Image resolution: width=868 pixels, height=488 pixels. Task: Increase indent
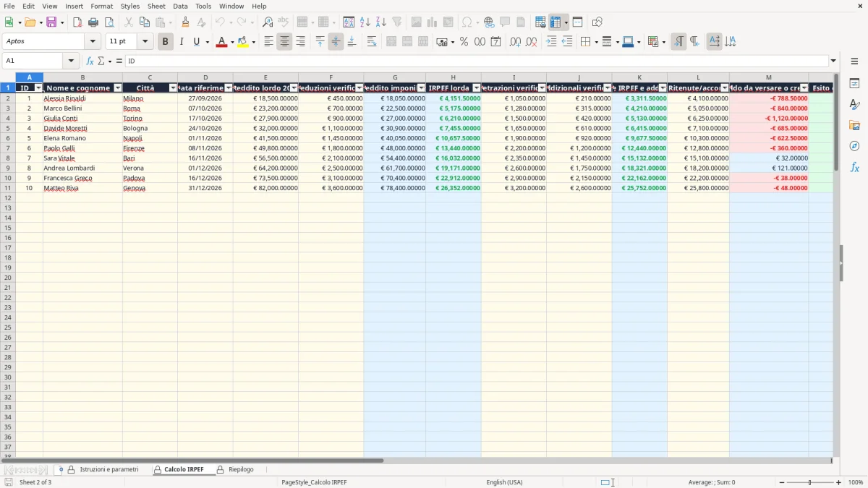[x=551, y=42]
